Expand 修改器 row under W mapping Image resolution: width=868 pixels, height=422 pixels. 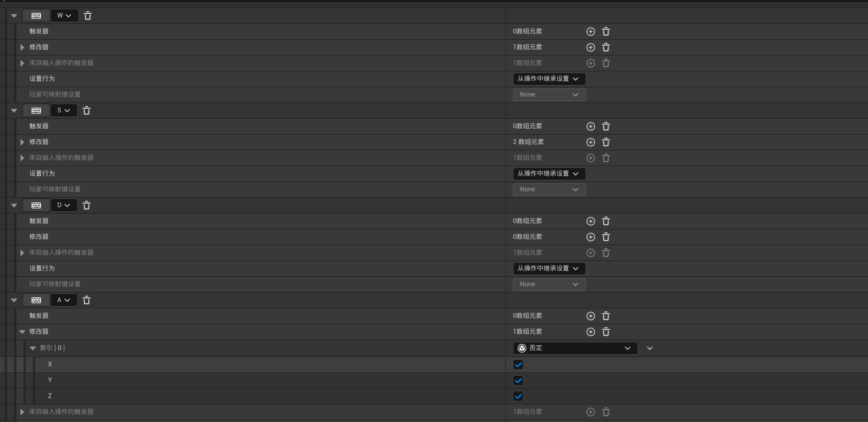point(22,47)
